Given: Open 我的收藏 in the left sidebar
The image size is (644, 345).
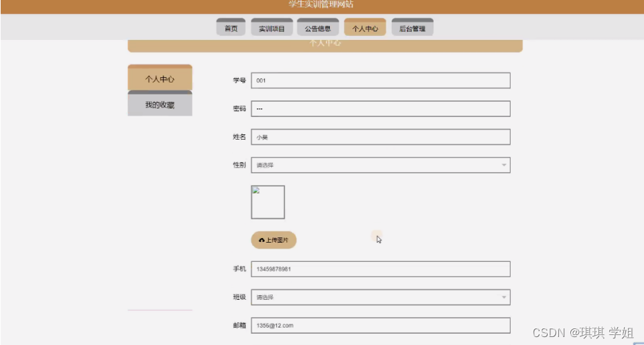Looking at the screenshot, I should click(160, 104).
